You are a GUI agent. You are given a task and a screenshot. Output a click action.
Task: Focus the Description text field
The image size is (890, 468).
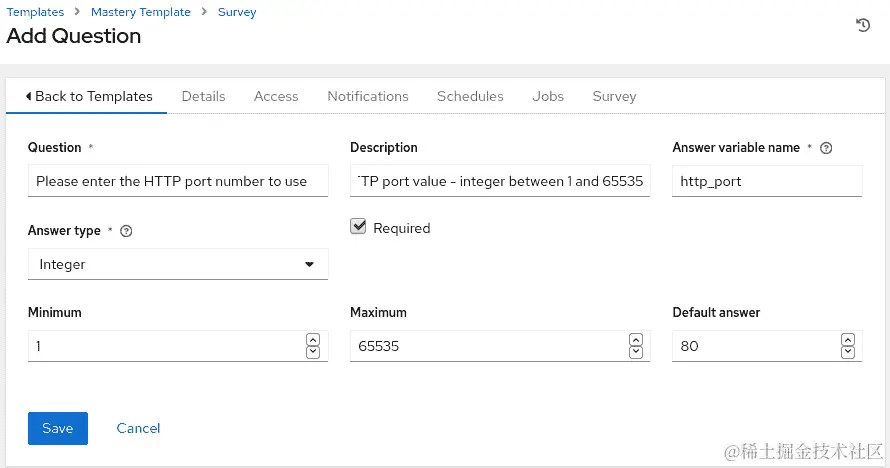[x=500, y=181]
